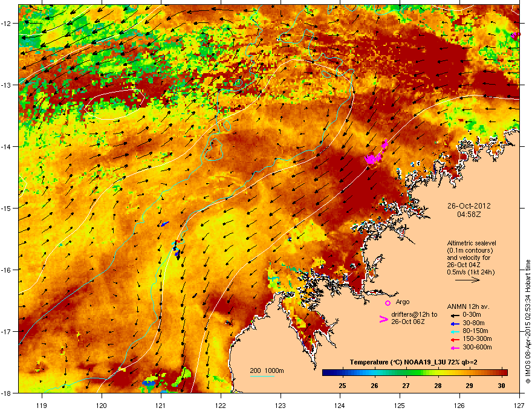Click the 'Altimetric sealevel' text
This screenshot has width=532, height=411.
point(472,243)
